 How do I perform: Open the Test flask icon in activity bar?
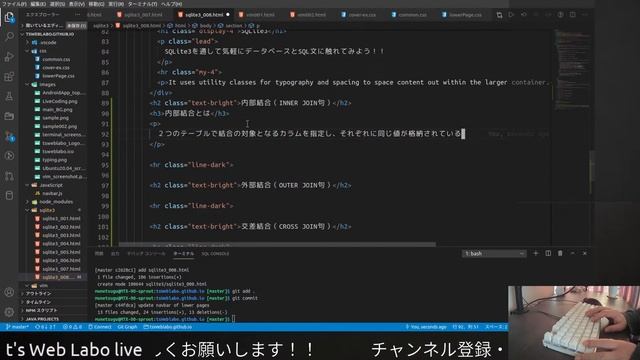pos(9,96)
